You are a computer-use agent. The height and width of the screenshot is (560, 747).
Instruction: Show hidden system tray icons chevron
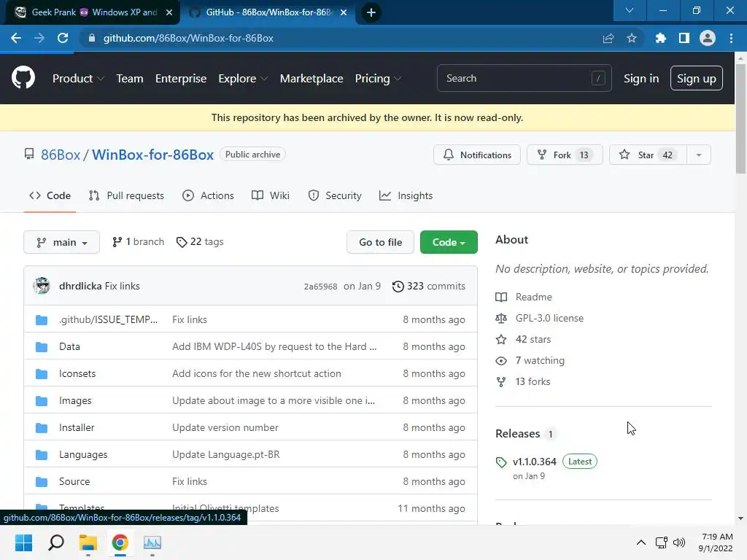pyautogui.click(x=641, y=542)
